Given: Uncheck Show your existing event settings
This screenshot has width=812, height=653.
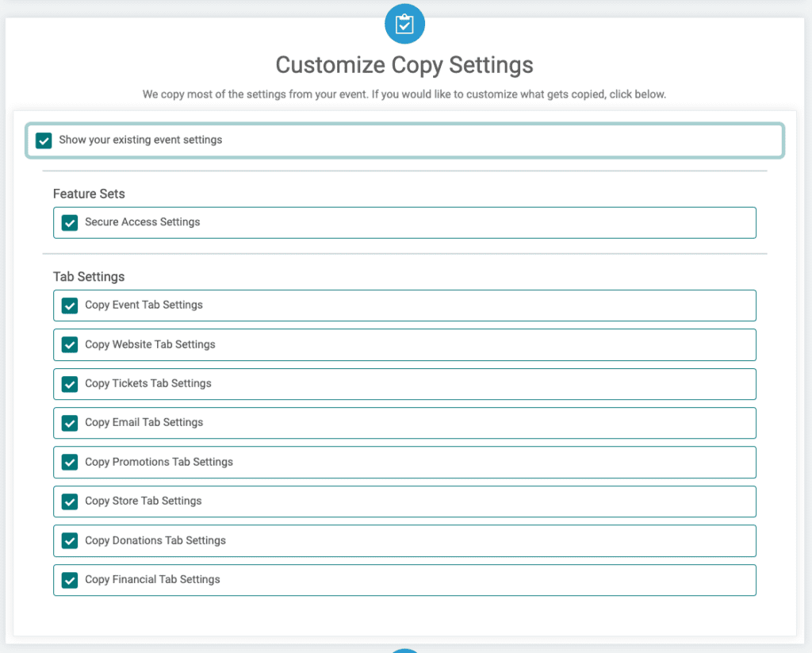Looking at the screenshot, I should tap(44, 140).
